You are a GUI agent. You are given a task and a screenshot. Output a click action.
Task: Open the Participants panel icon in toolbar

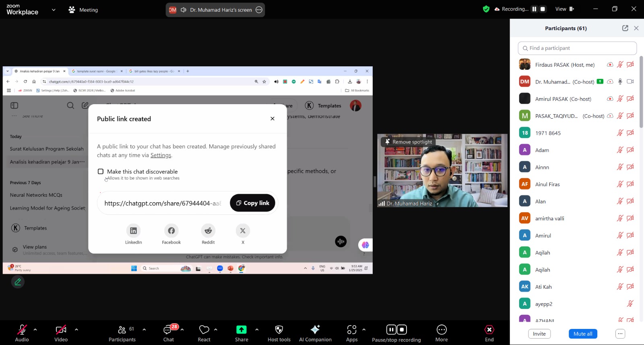point(122,330)
